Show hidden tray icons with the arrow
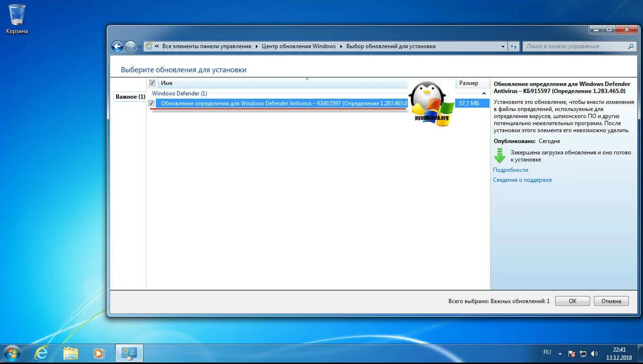 [560, 353]
